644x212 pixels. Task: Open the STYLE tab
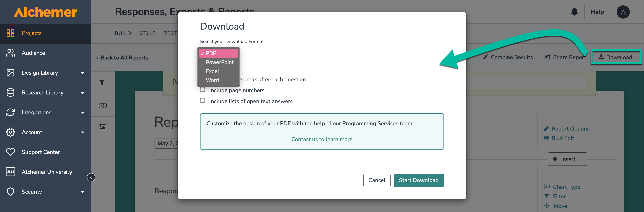(x=147, y=33)
